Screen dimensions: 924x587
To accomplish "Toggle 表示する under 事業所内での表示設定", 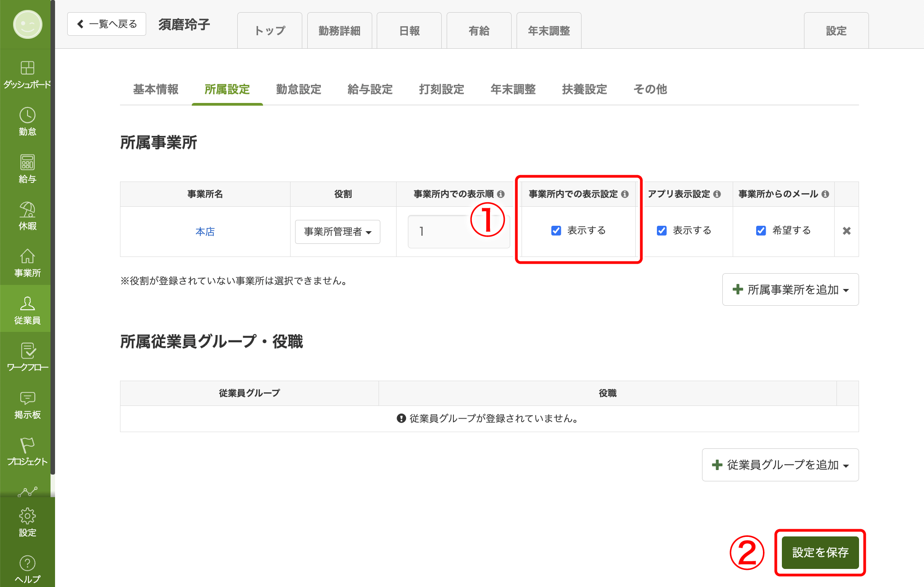I will point(556,231).
